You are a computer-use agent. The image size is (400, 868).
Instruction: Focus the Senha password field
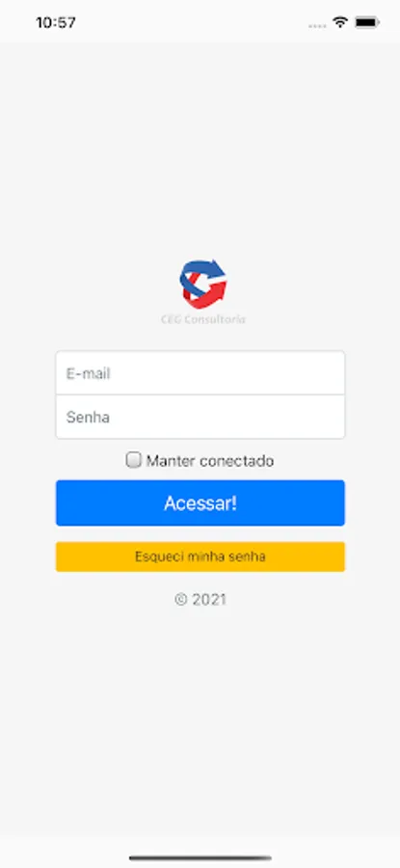pos(200,417)
